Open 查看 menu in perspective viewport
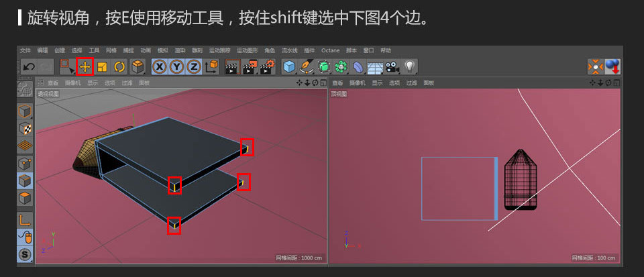The height and width of the screenshot is (277, 644). [53, 83]
